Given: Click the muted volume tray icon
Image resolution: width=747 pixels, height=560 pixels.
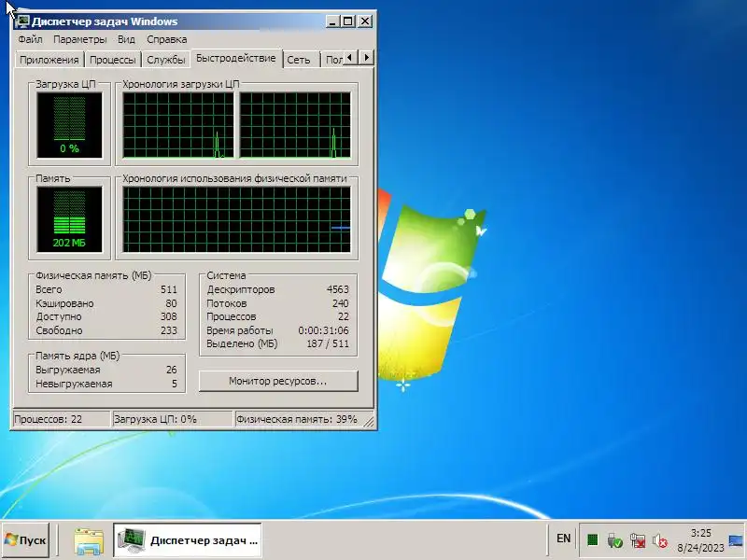Looking at the screenshot, I should coord(660,540).
